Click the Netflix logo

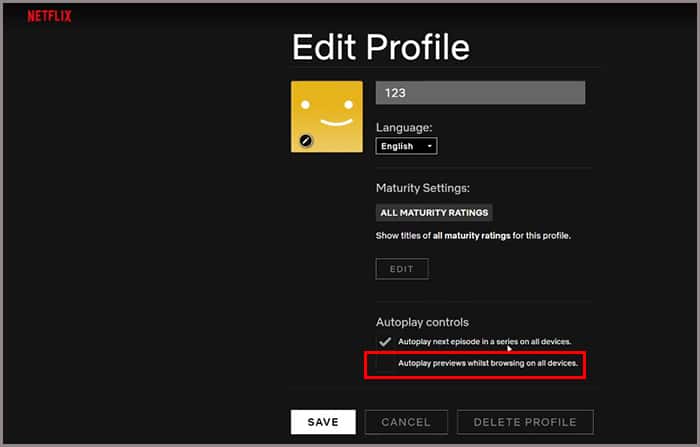[x=49, y=17]
